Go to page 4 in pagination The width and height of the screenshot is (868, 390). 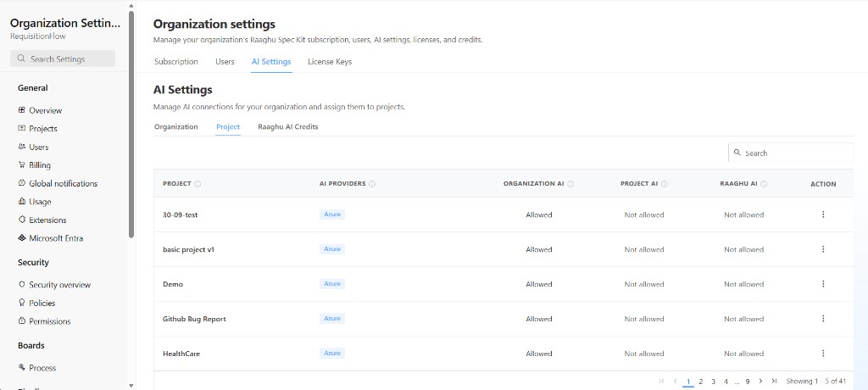coord(726,382)
